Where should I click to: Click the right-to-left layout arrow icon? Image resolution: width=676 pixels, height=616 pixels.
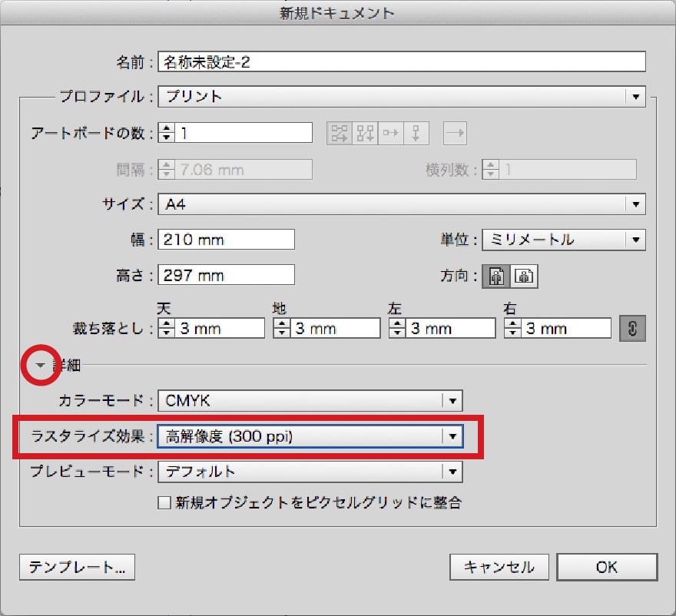tap(455, 133)
